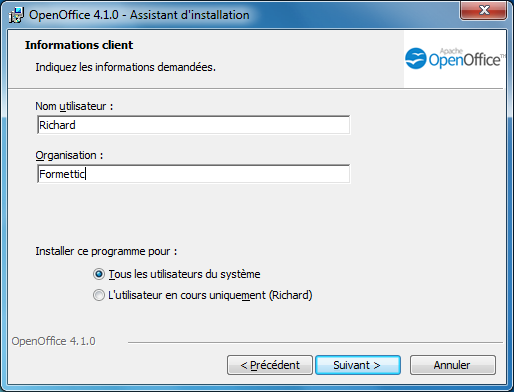Close the installation wizard with the red X
Viewport: 514px width, 392px height.
[484, 10]
